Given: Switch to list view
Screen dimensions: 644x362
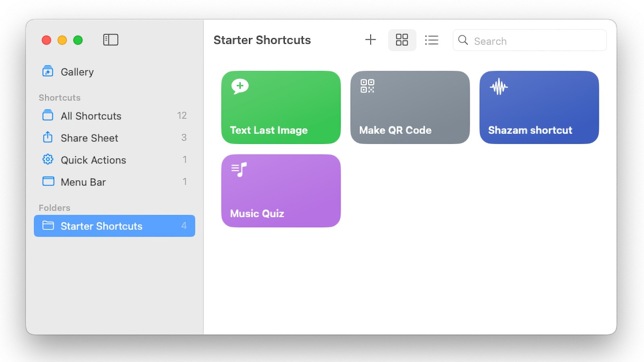Looking at the screenshot, I should 431,40.
